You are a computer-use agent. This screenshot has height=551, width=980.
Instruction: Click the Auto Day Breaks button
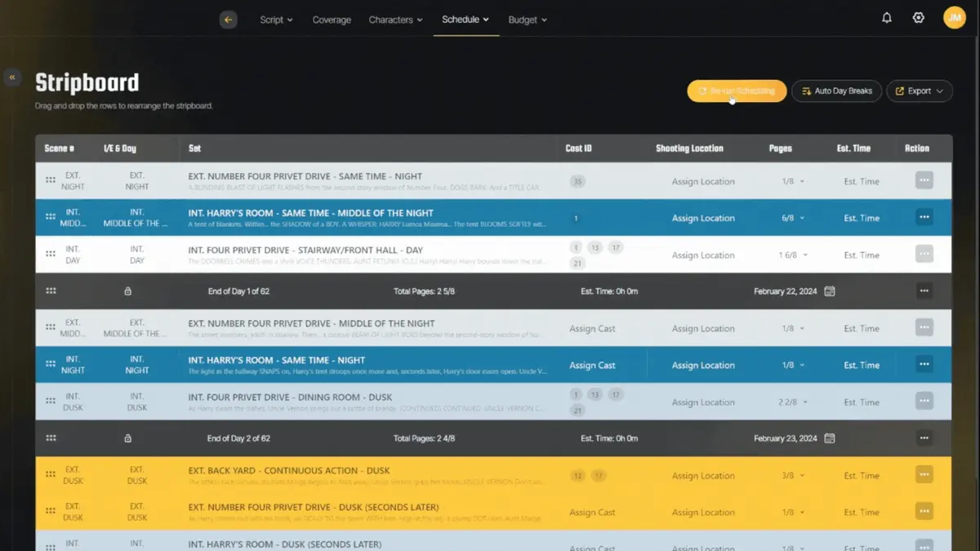tap(836, 91)
